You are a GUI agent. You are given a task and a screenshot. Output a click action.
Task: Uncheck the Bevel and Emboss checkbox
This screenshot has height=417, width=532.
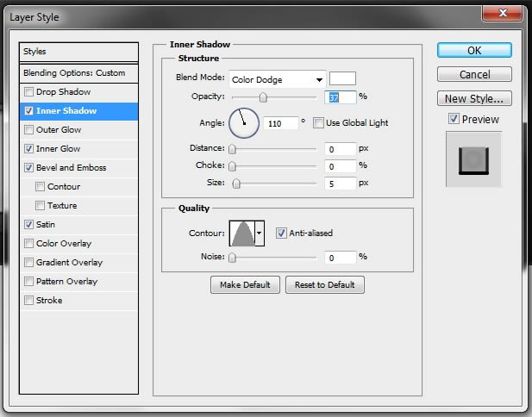click(x=28, y=168)
